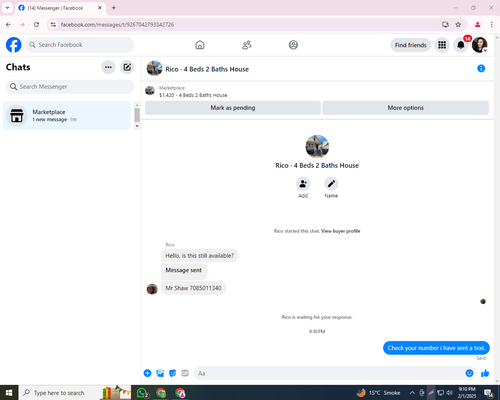Open the Facebook logo home link

14,45
